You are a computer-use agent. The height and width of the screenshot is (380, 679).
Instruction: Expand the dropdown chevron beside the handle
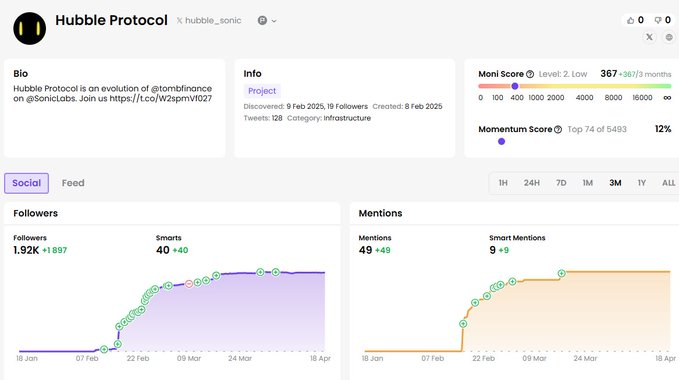(274, 21)
